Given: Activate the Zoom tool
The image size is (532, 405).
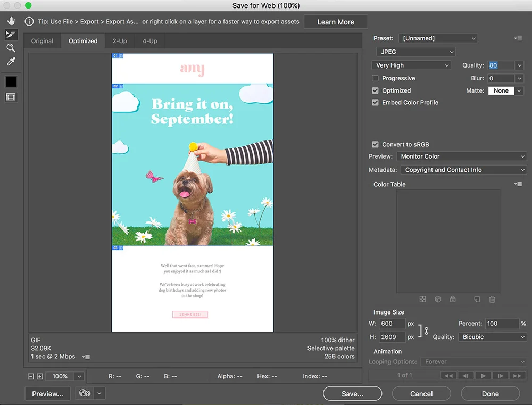Looking at the screenshot, I should pos(10,48).
